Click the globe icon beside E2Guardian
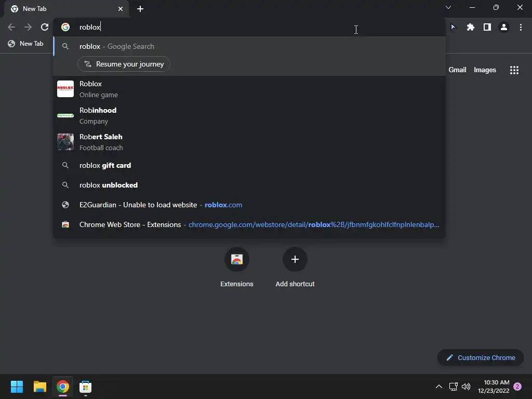Viewport: 532px width, 399px height. [65, 205]
